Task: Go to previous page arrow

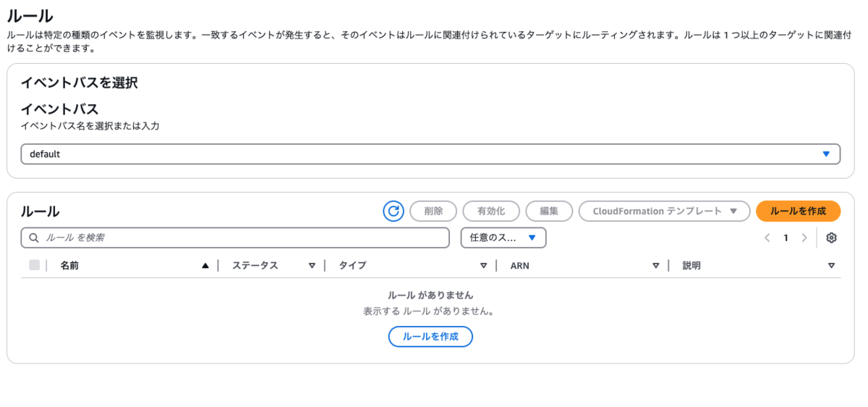Action: coord(767,238)
